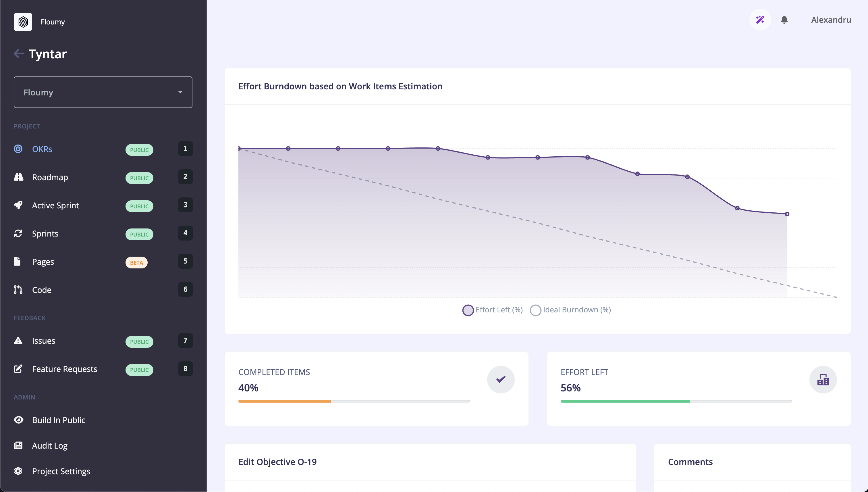Click the last data point on burndown chart
Image resolution: width=868 pixels, height=492 pixels.
(787, 214)
